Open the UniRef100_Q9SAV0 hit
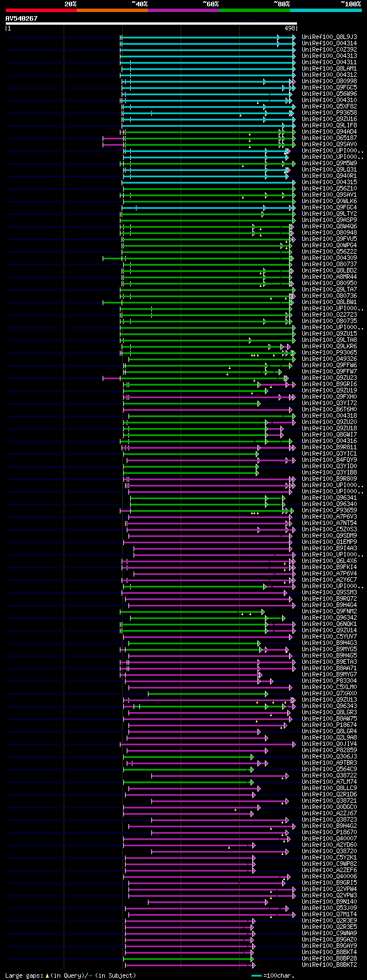This screenshot has height=980, width=367. coord(330,144)
